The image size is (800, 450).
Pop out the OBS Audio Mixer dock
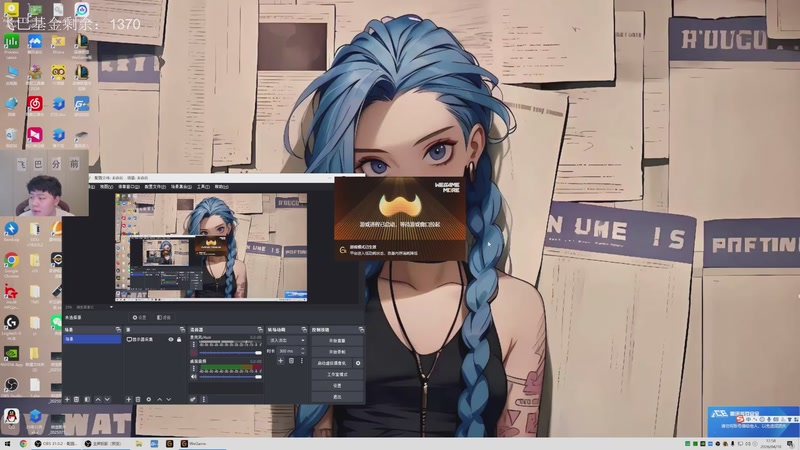pos(260,330)
